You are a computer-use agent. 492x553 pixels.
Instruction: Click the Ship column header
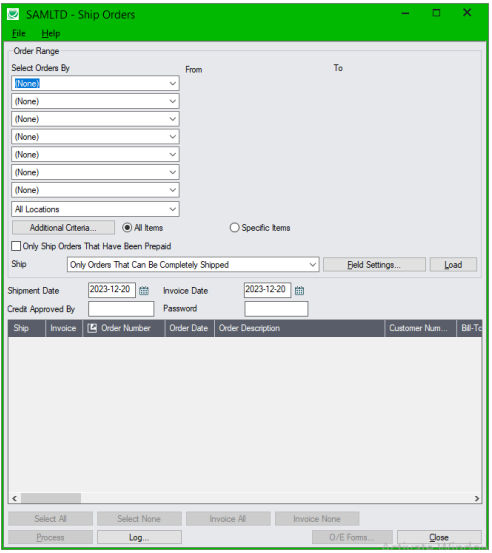(x=27, y=328)
